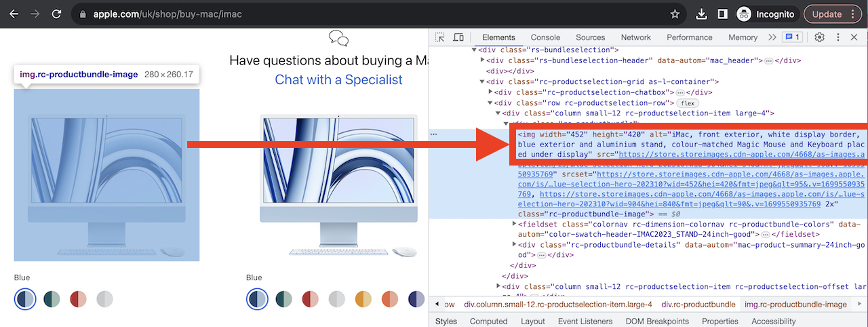Close DevTools with the X icon

(x=854, y=37)
